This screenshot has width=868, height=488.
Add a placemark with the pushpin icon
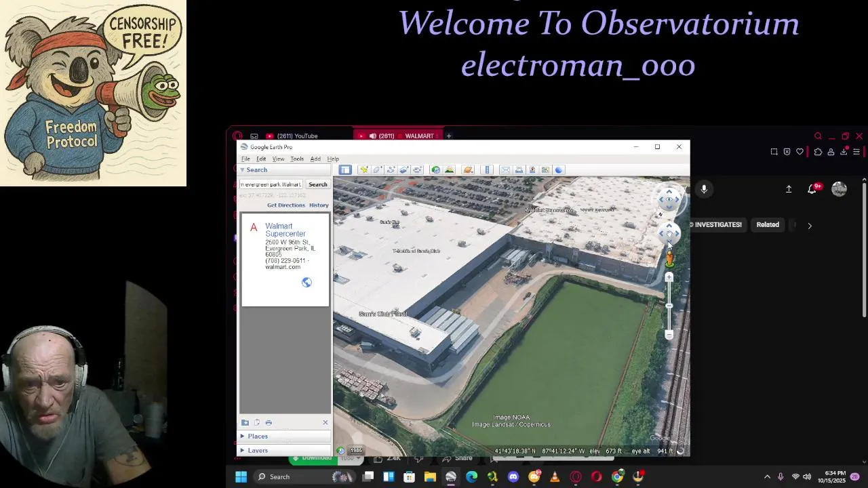click(x=364, y=170)
